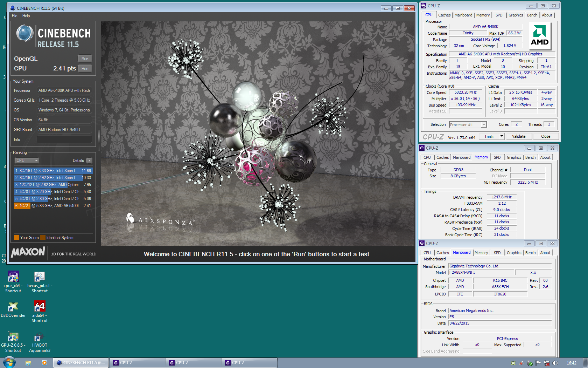
Task: Click the Tools button in CPU-Z
Action: click(489, 136)
